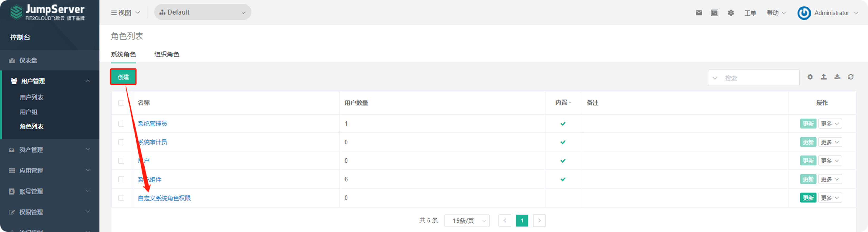Open the 系统组件 role link
This screenshot has height=232, width=868.
click(x=150, y=179)
